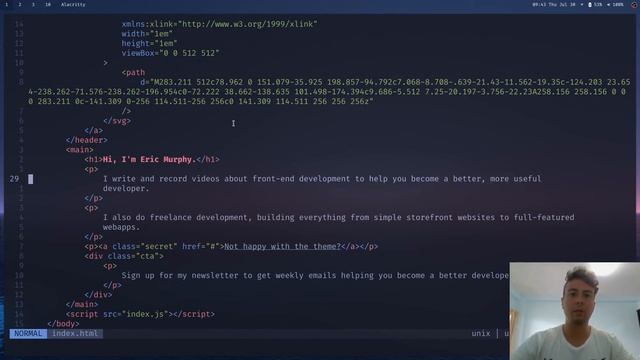
Task: Click the <script src="index.js"> line
Action: click(x=140, y=314)
